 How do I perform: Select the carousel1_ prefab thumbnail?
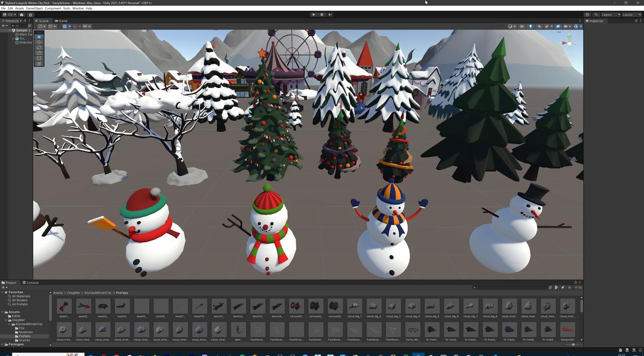click(x=296, y=308)
